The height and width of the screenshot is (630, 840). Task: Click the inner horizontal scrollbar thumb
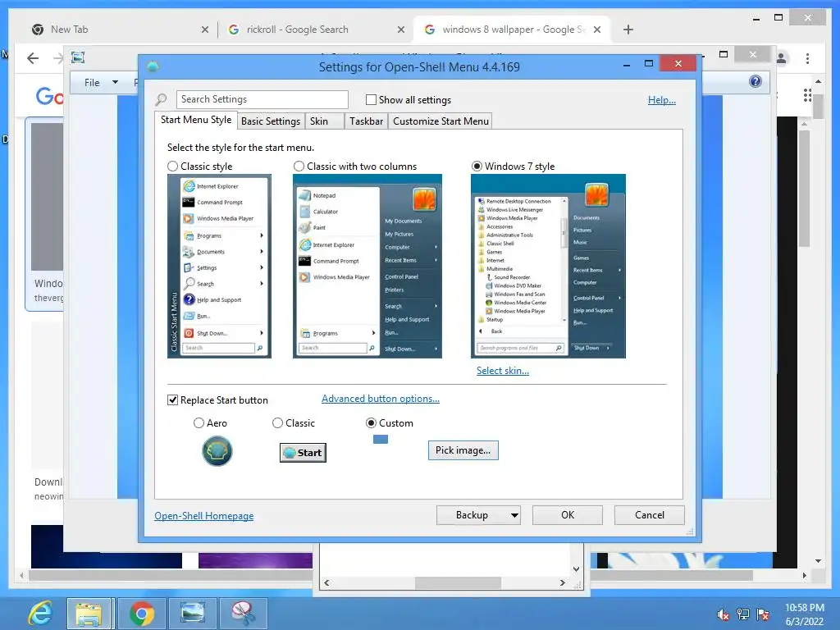coord(458,583)
